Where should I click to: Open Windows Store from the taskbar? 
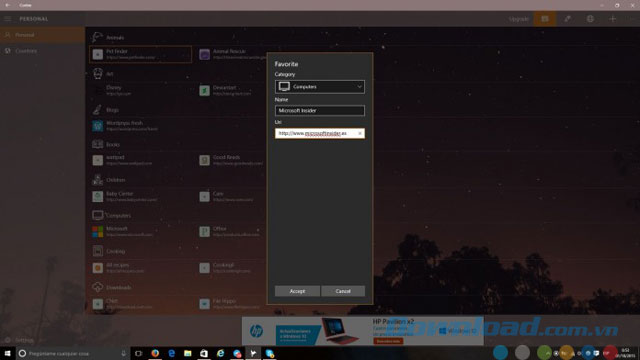click(204, 353)
